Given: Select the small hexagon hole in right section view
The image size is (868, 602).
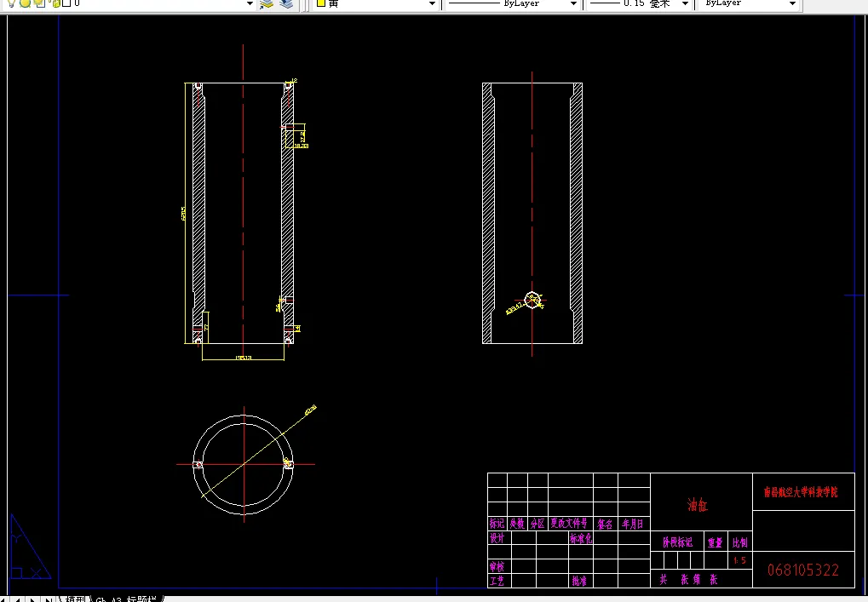Looking at the screenshot, I should click(532, 300).
